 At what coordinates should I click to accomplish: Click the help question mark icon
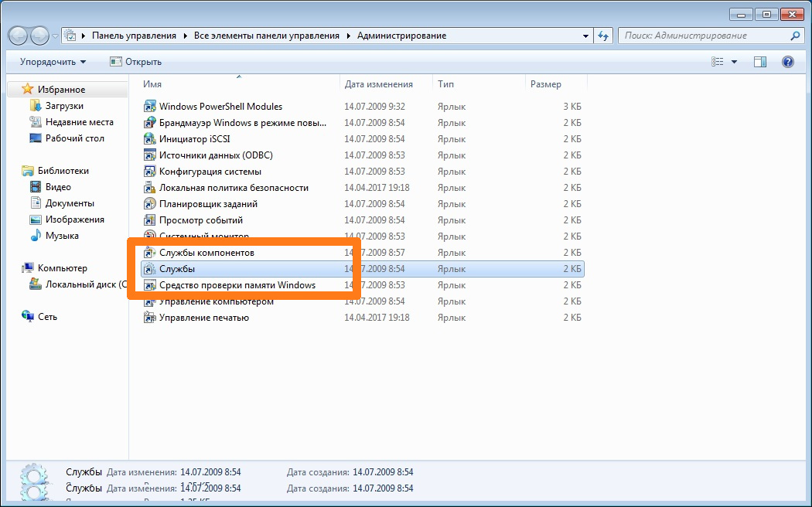pos(787,62)
